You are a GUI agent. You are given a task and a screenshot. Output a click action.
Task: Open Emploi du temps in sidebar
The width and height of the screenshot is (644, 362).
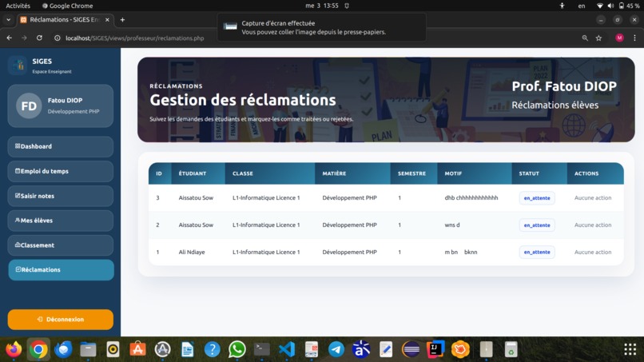[61, 171]
